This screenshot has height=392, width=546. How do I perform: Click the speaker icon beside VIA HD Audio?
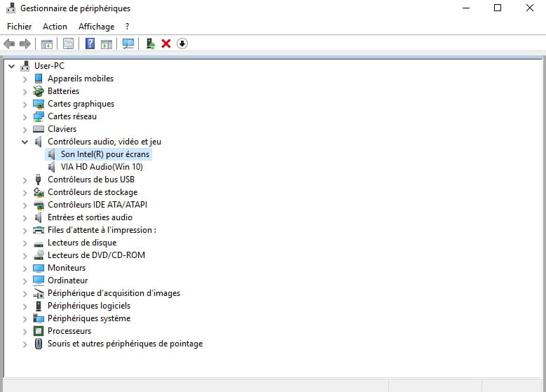(52, 167)
